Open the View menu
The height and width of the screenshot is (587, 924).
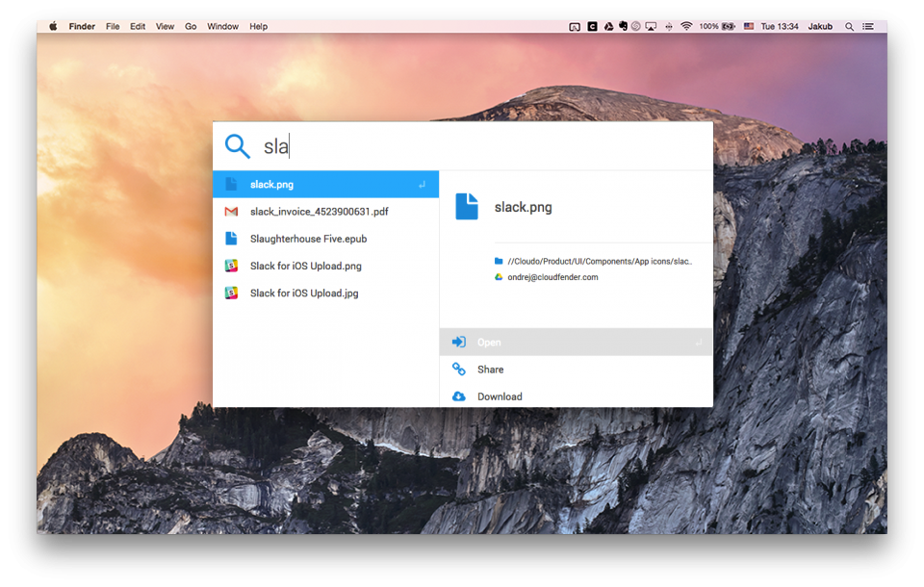[165, 27]
